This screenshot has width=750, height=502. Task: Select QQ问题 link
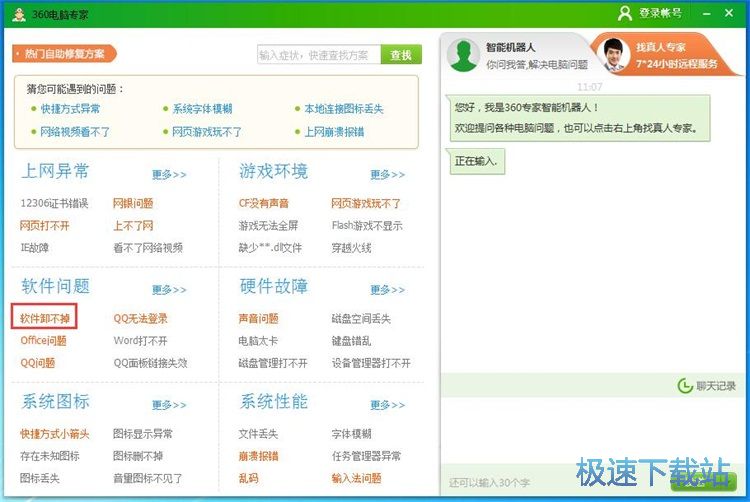click(37, 363)
